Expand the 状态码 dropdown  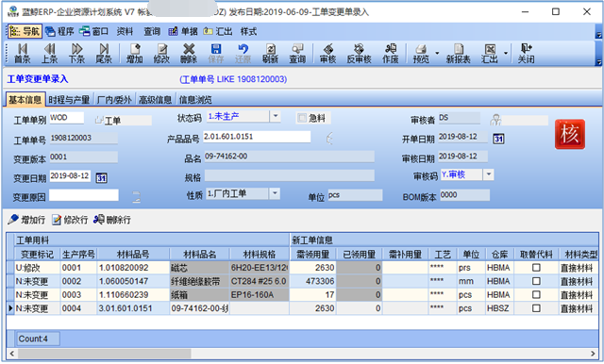click(275, 116)
